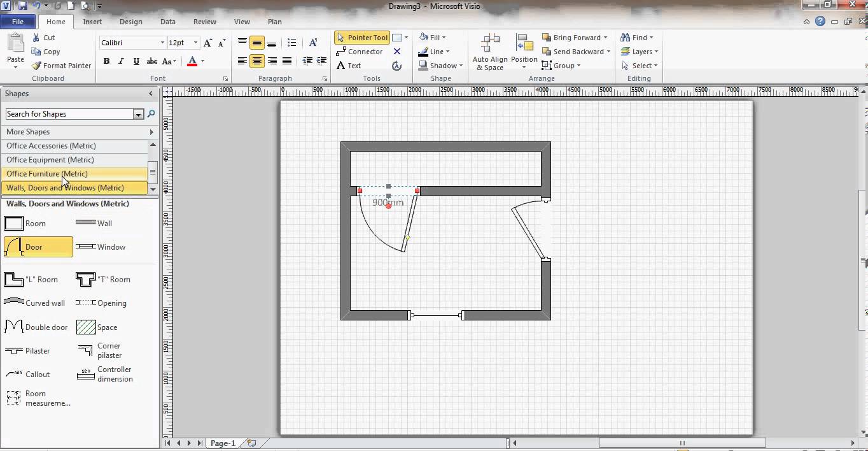Toggle Underline formatting
The width and height of the screenshot is (868, 451).
pos(136,61)
